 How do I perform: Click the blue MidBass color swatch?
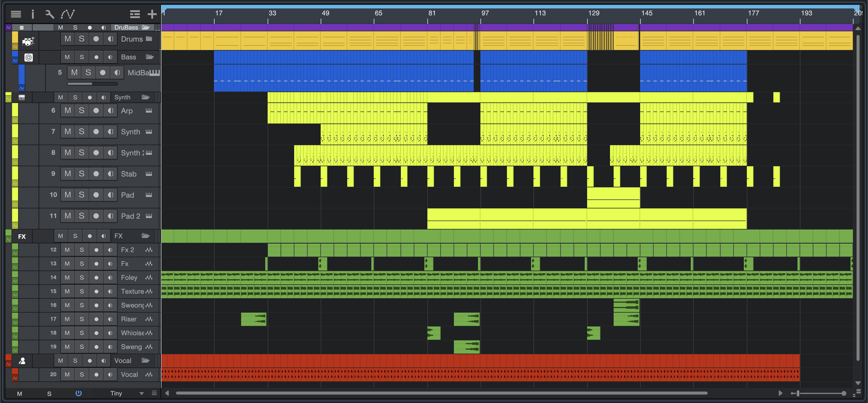coord(22,74)
